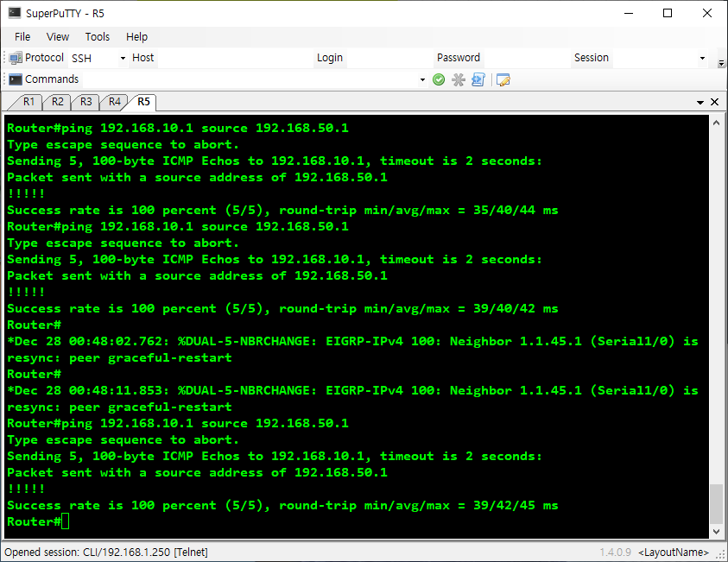Image resolution: width=728 pixels, height=562 pixels.
Task: Expand the Commands history dropdown arrow
Action: [x=422, y=79]
